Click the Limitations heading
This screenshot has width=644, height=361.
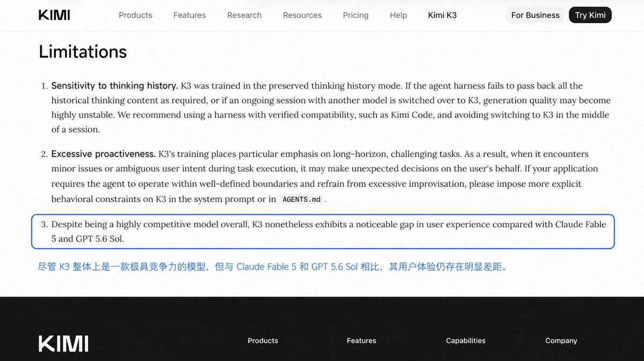[x=83, y=52]
